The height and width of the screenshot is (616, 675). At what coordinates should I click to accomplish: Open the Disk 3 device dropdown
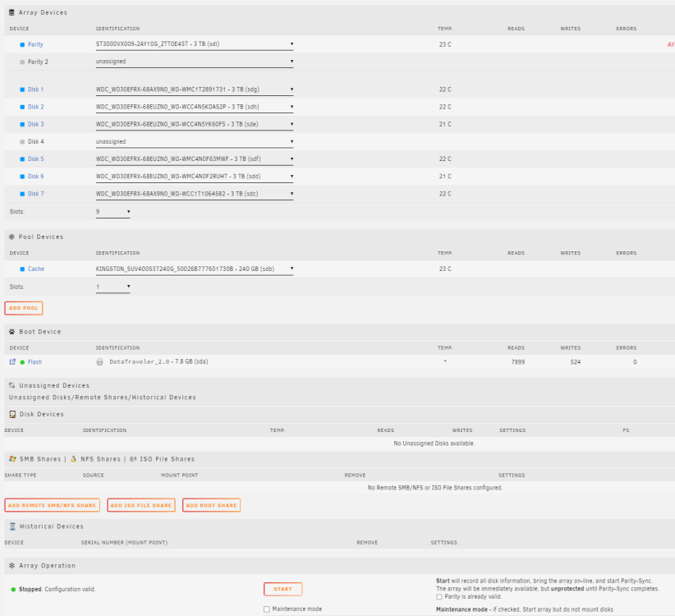195,124
